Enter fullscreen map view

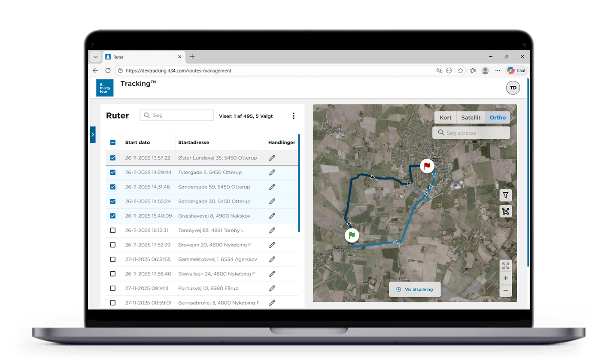(x=506, y=266)
